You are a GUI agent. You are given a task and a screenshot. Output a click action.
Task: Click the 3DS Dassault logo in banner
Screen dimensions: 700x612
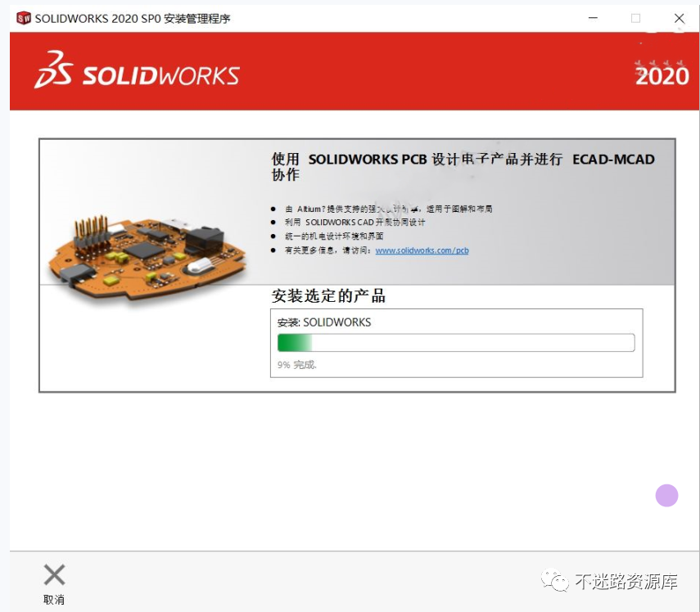(53, 70)
